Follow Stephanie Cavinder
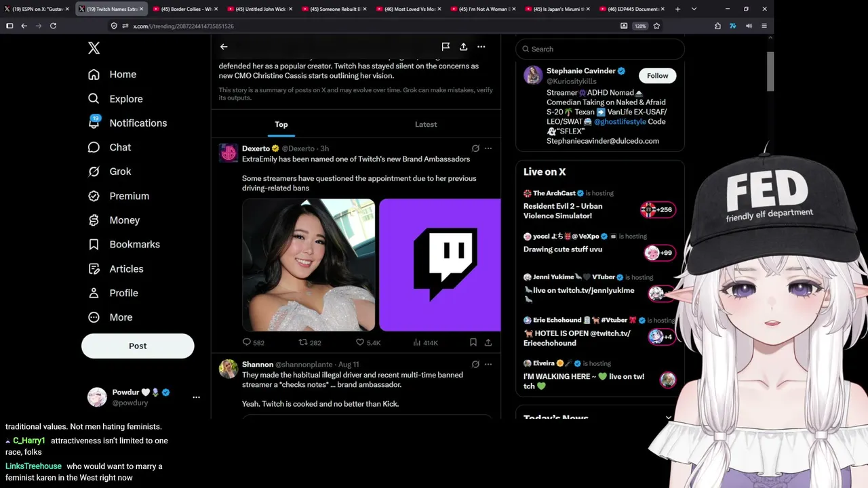Viewport: 868px width, 488px height. pyautogui.click(x=657, y=75)
